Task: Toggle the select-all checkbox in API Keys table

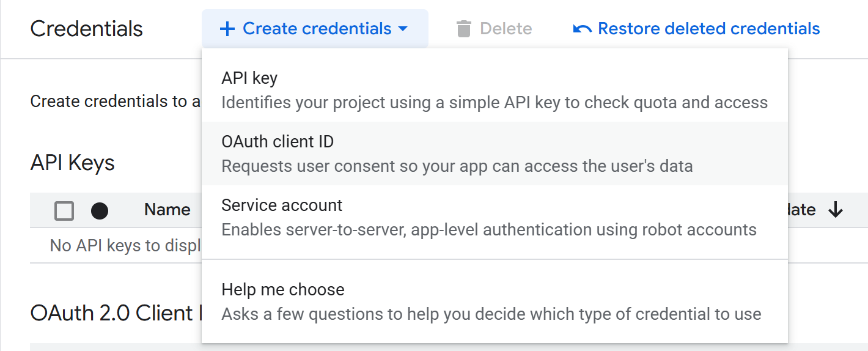Action: click(64, 211)
